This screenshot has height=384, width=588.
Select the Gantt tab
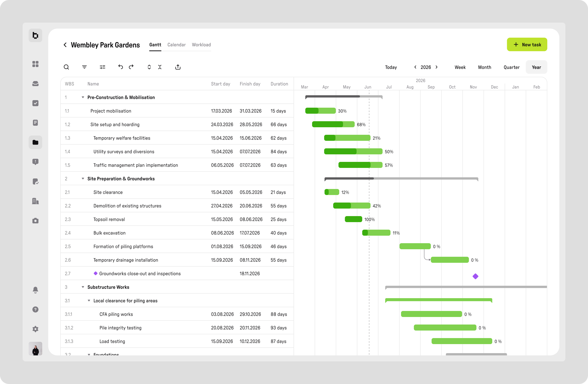155,45
